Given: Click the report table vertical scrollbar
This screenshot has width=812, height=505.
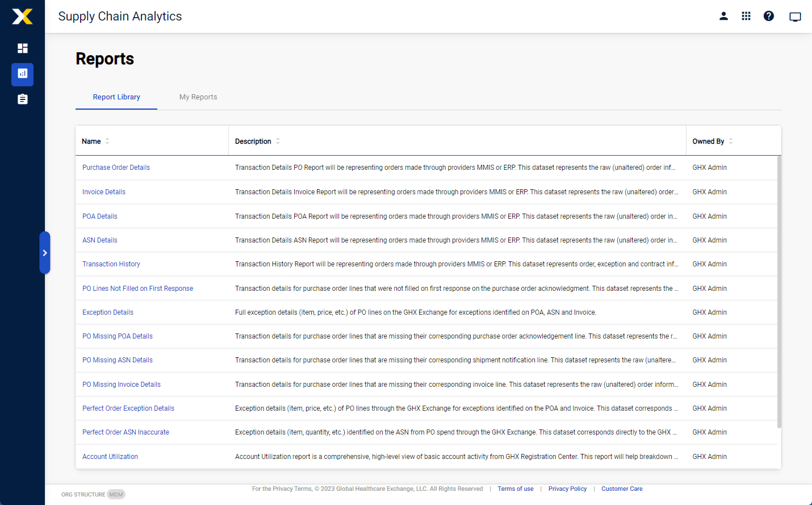Looking at the screenshot, I should (779, 291).
